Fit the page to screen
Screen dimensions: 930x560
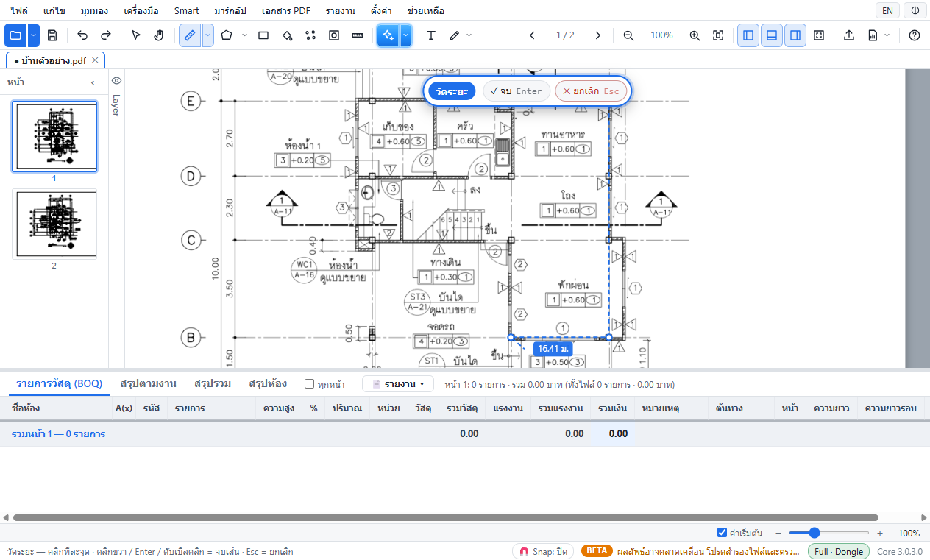click(718, 35)
